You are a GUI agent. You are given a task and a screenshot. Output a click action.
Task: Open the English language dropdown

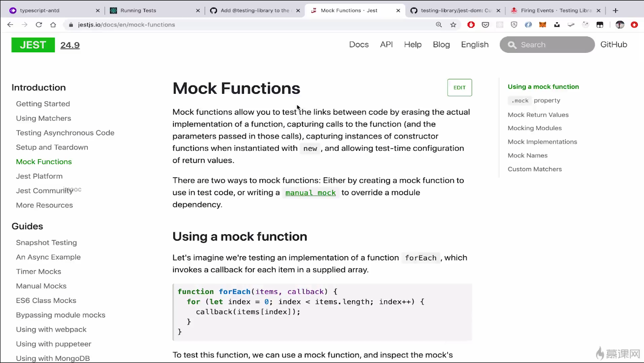coord(475,45)
